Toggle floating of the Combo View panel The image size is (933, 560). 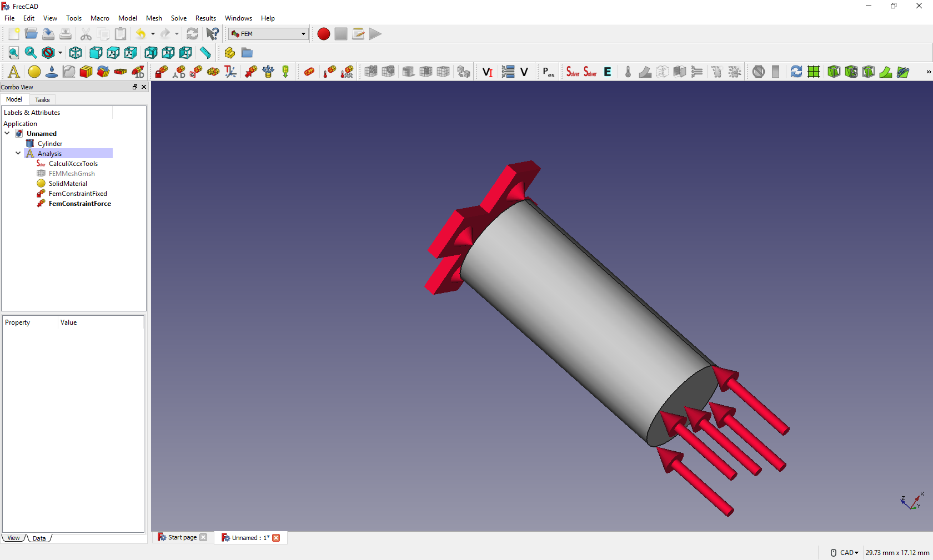[134, 87]
